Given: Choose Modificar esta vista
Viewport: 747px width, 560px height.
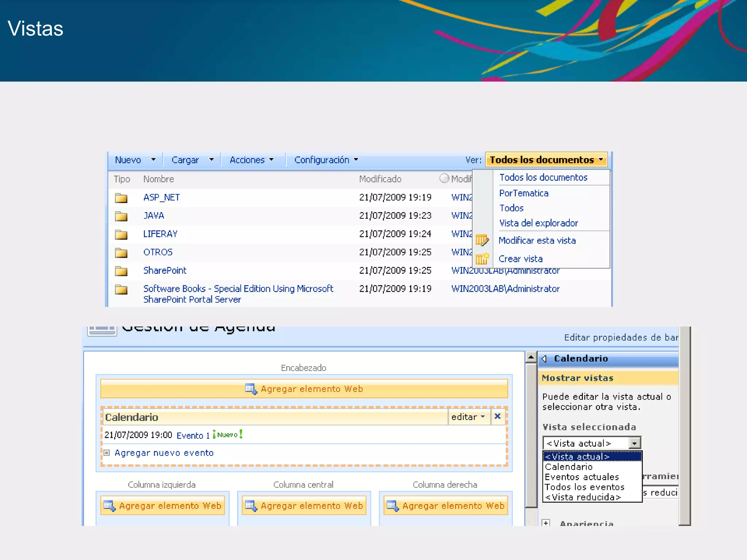Looking at the screenshot, I should [537, 241].
